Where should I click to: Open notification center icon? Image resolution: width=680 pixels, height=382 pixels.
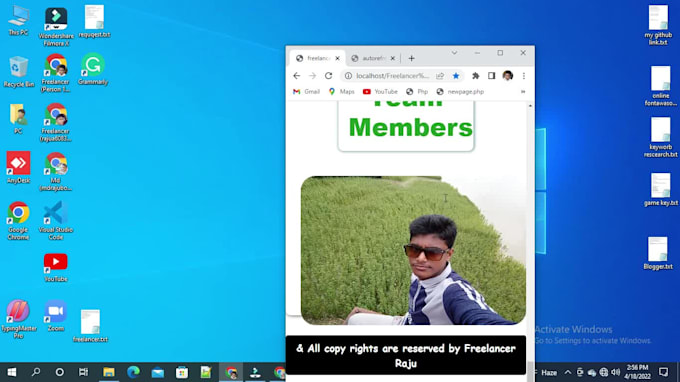[663, 372]
